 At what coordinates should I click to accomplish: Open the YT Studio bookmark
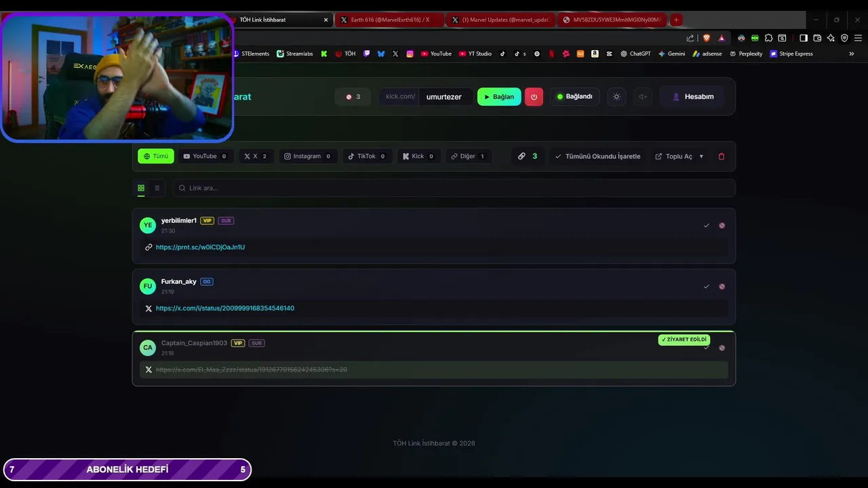475,54
